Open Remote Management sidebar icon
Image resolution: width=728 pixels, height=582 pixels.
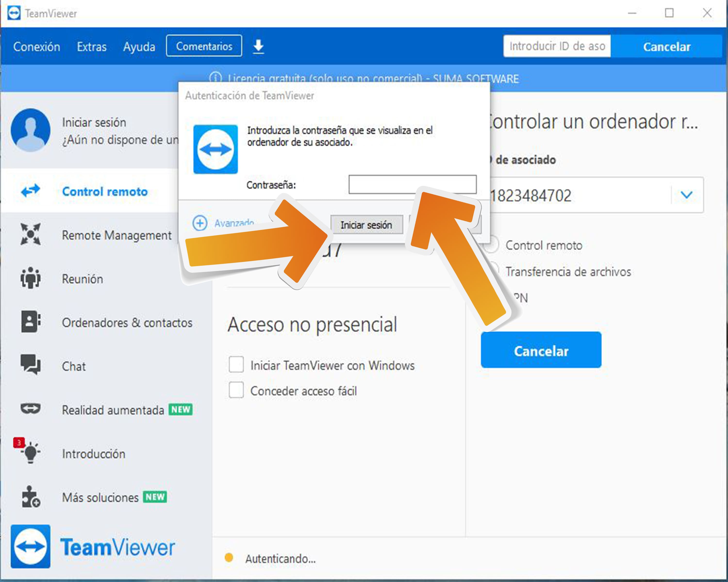pos(30,234)
